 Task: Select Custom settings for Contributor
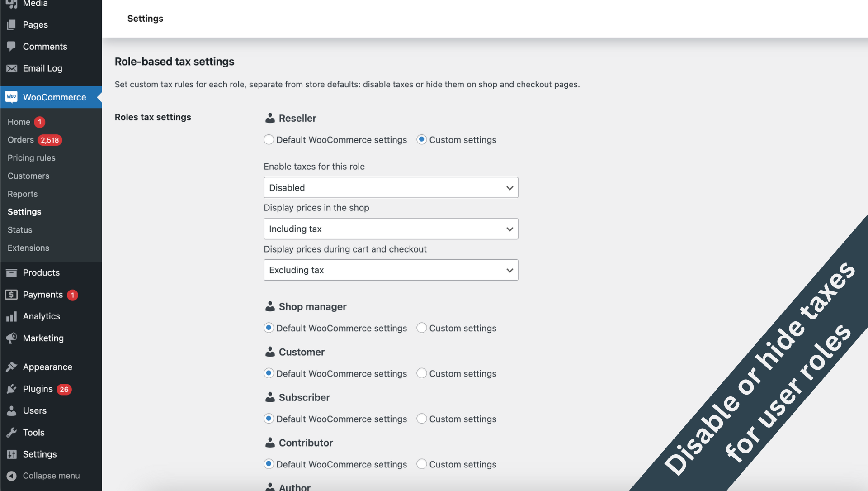[421, 464]
